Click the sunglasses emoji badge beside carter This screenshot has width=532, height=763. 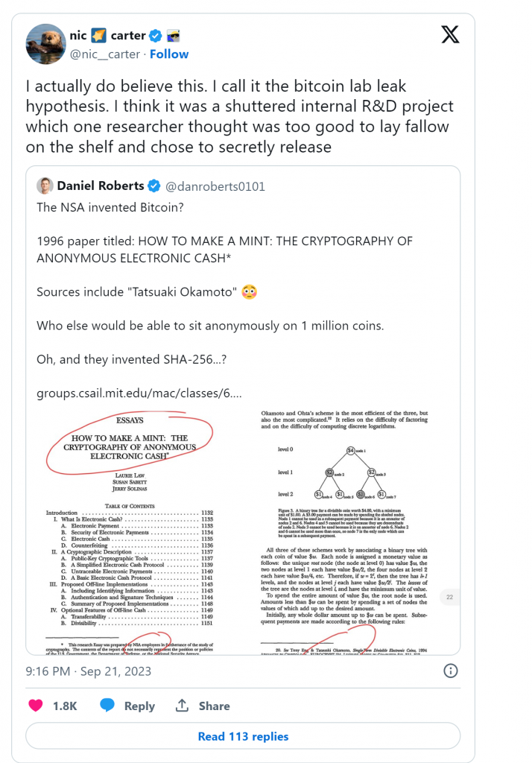[x=174, y=36]
